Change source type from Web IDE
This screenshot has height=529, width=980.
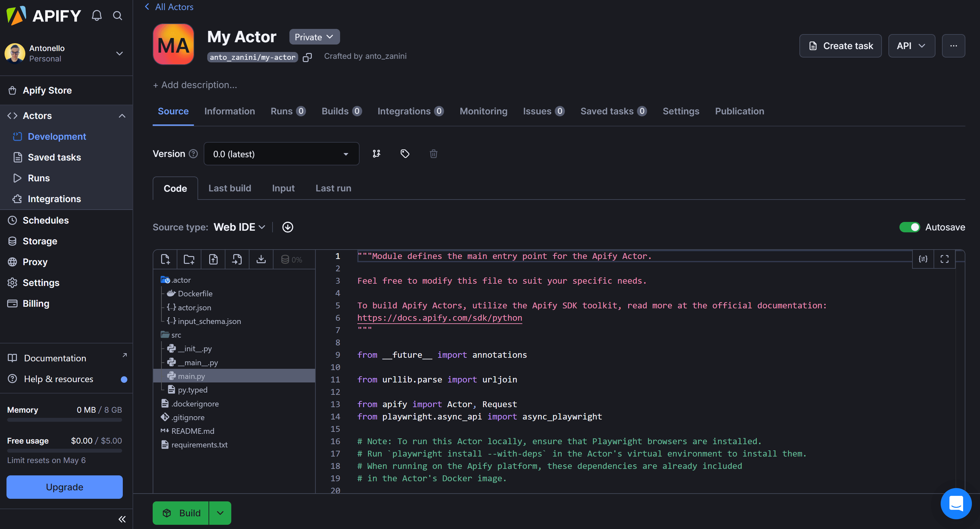pyautogui.click(x=238, y=227)
